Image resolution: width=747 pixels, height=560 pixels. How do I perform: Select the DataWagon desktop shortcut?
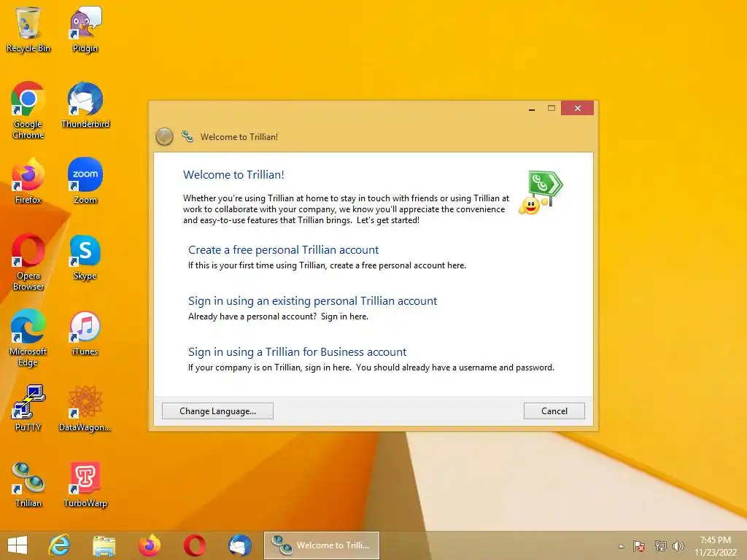(85, 408)
